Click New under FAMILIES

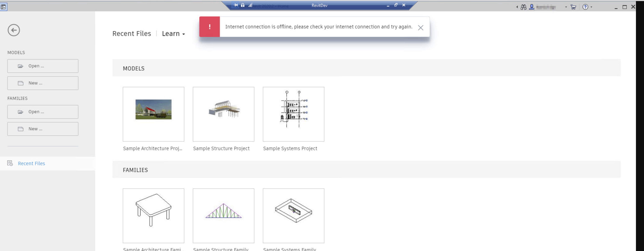coord(43,129)
